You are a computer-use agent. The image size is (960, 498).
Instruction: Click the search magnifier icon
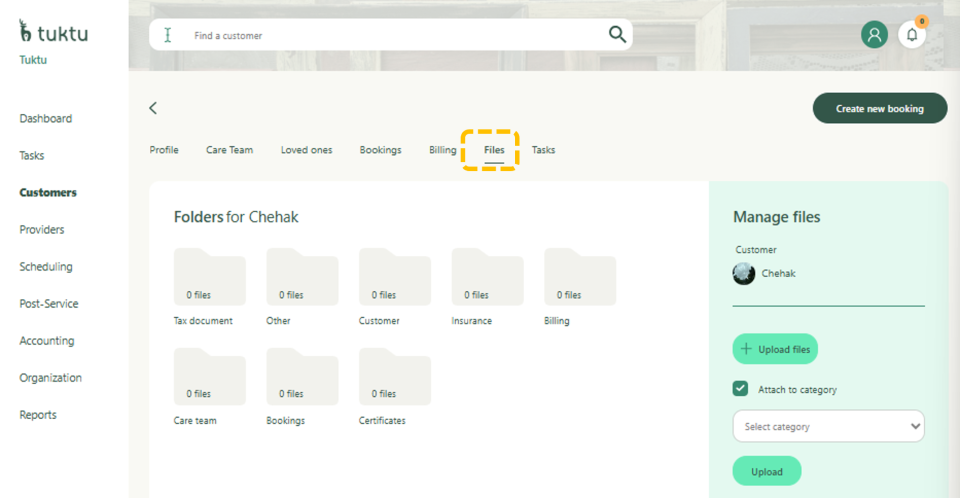tap(617, 35)
